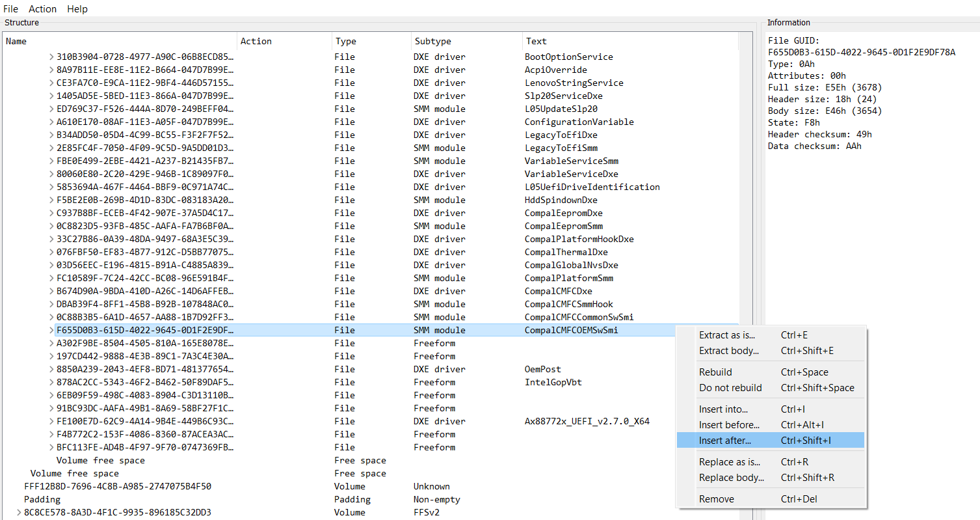Click the File GUID value in Information
The height and width of the screenshot is (520, 980).
click(862, 52)
